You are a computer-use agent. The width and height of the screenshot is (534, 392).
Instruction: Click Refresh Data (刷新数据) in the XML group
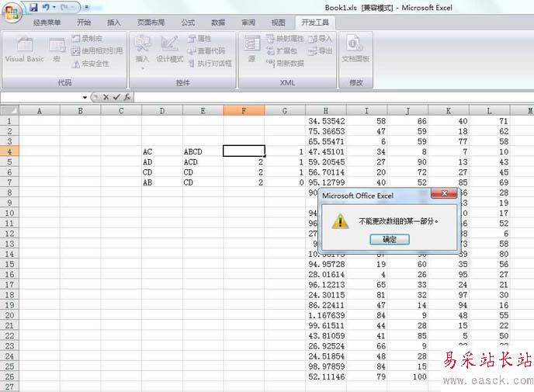[x=285, y=64]
